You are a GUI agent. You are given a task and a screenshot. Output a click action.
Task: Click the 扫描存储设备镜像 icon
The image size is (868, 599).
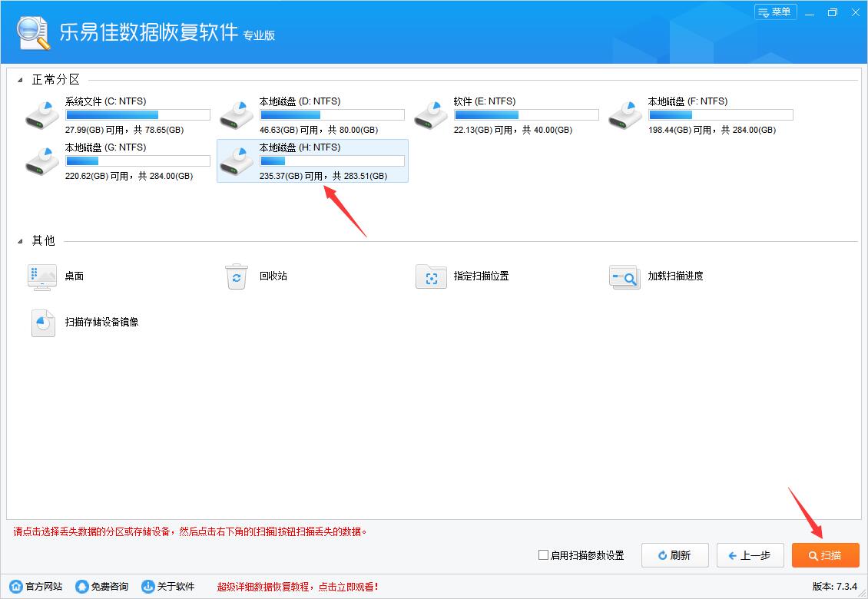coord(42,323)
